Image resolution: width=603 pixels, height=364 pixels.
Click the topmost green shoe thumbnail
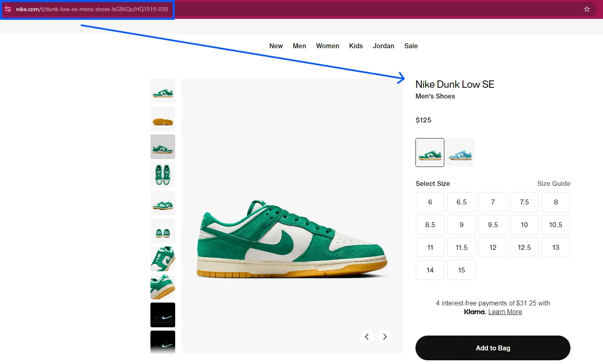(162, 90)
